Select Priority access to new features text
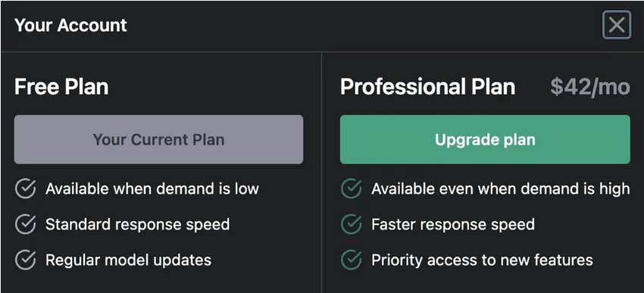Image resolution: width=644 pixels, height=293 pixels. (482, 260)
